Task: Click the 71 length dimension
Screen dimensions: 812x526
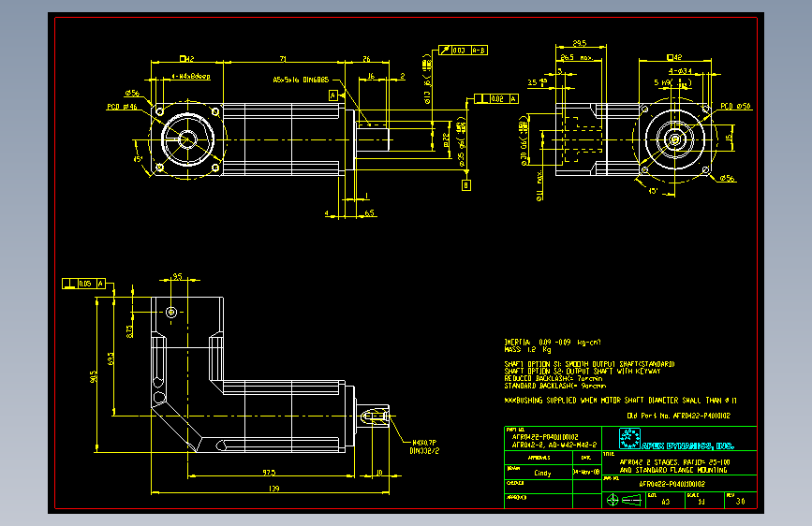Action: pos(283,59)
